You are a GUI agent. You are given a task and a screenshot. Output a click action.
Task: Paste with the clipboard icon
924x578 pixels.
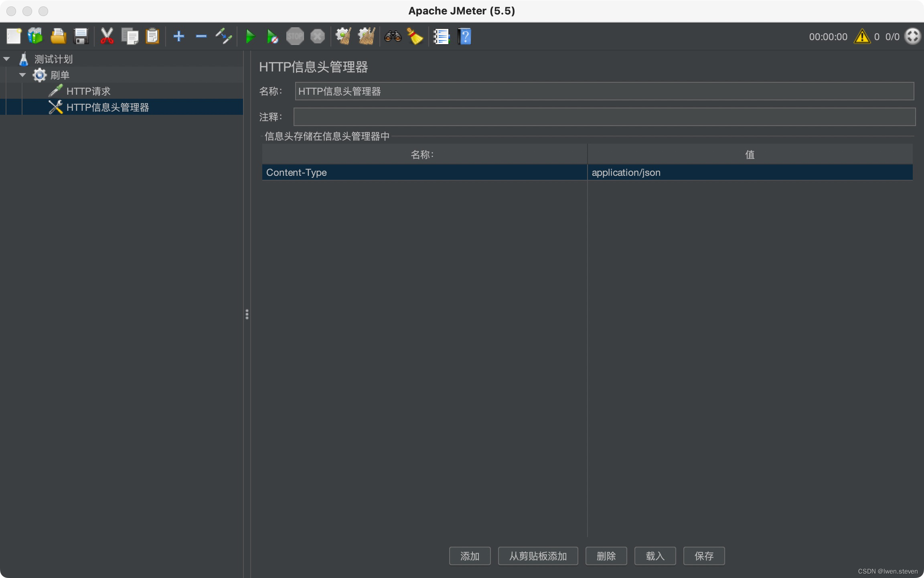coord(152,37)
